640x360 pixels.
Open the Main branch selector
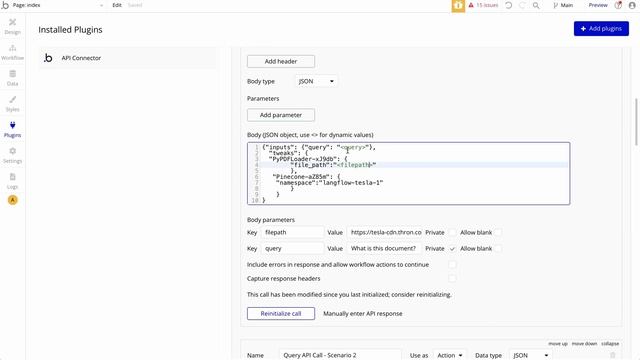[563, 5]
